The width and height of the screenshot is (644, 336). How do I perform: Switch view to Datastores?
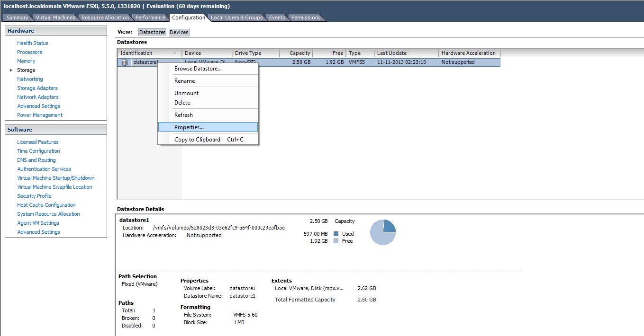point(153,32)
